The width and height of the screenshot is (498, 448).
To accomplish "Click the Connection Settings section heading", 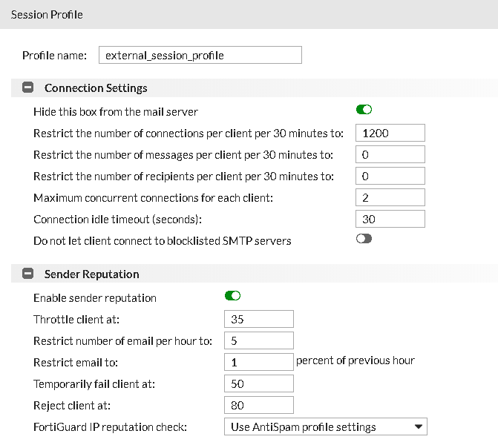I will coord(96,88).
